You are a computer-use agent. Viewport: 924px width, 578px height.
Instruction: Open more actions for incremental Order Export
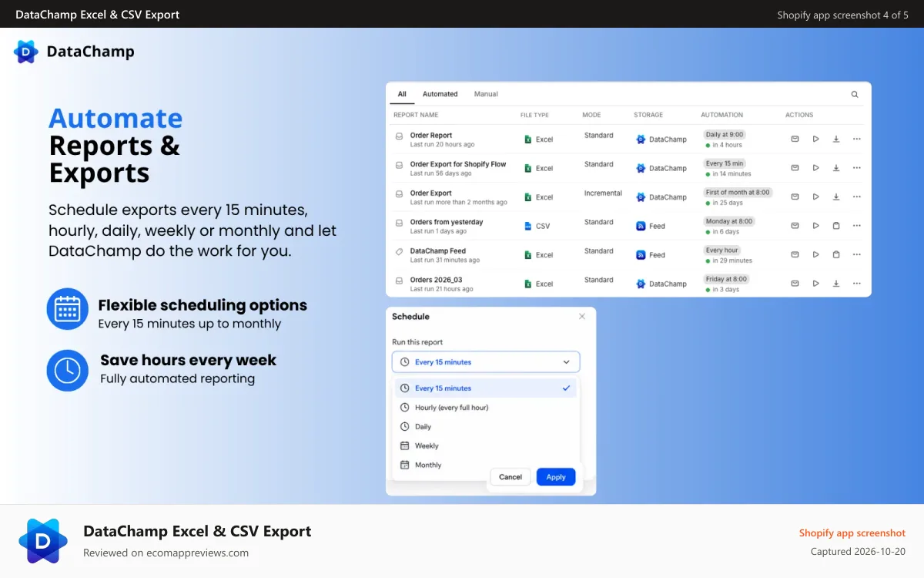pyautogui.click(x=856, y=197)
